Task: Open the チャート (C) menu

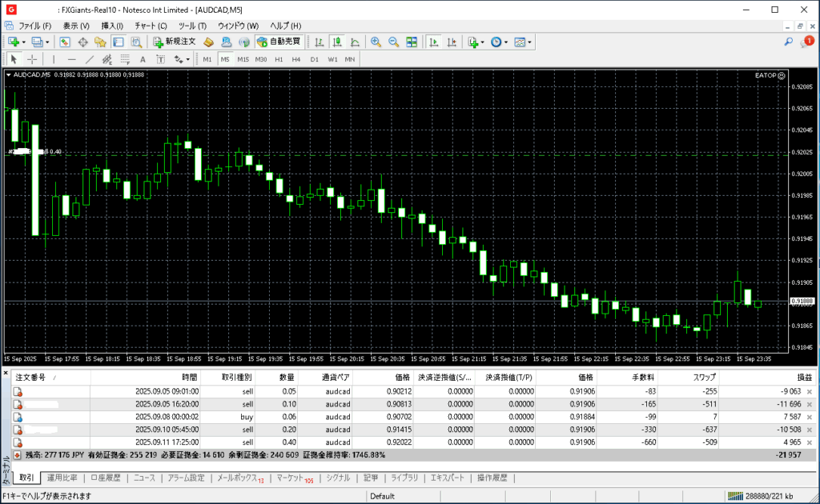Action: pyautogui.click(x=151, y=26)
